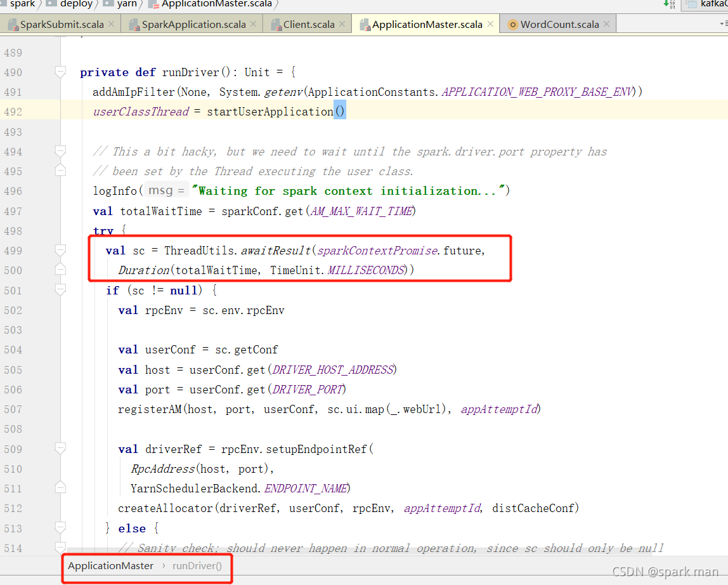Click the SparkSubmit.scala file icon
The width and height of the screenshot is (728, 585).
(x=13, y=25)
